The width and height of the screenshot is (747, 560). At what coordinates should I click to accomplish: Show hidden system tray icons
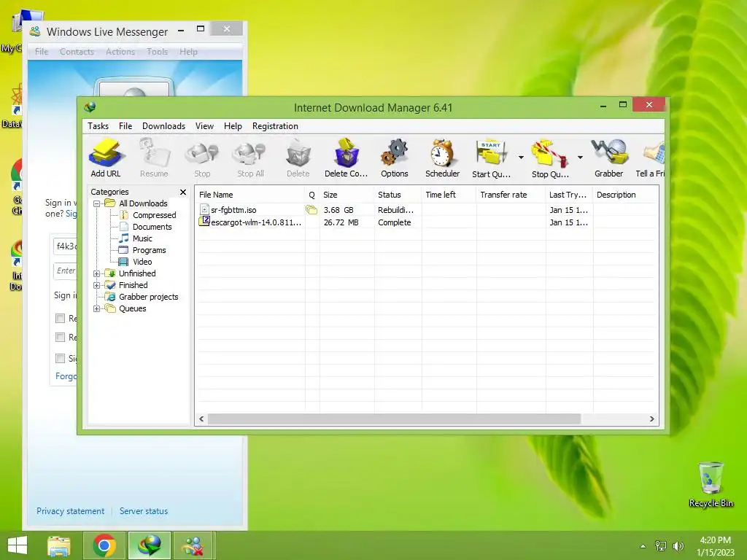point(643,546)
